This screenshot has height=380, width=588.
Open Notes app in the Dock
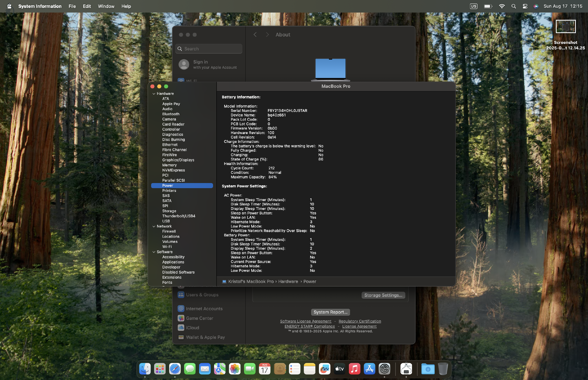click(310, 369)
